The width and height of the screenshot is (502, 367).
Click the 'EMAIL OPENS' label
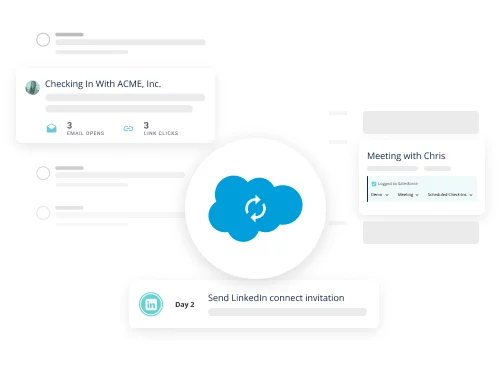click(x=85, y=133)
